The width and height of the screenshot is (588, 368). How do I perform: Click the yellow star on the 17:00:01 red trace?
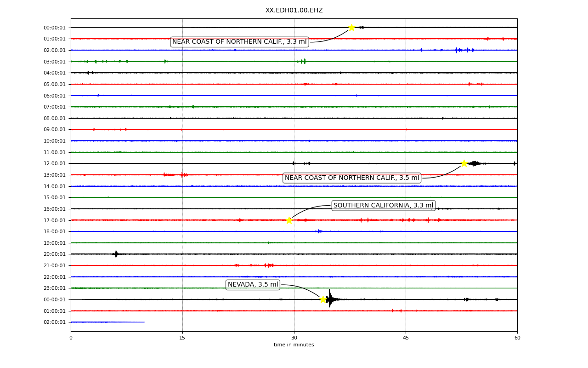click(289, 220)
